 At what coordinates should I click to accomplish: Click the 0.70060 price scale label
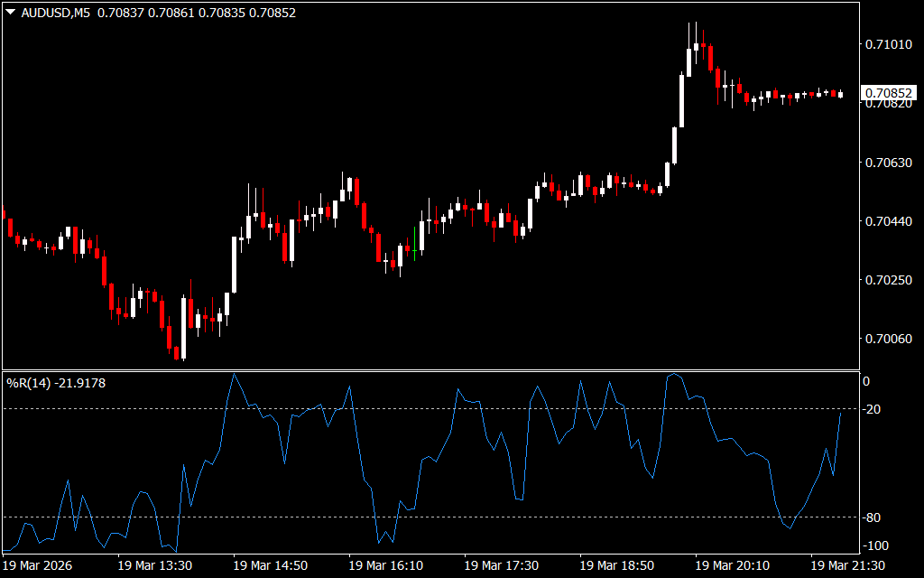coord(888,339)
